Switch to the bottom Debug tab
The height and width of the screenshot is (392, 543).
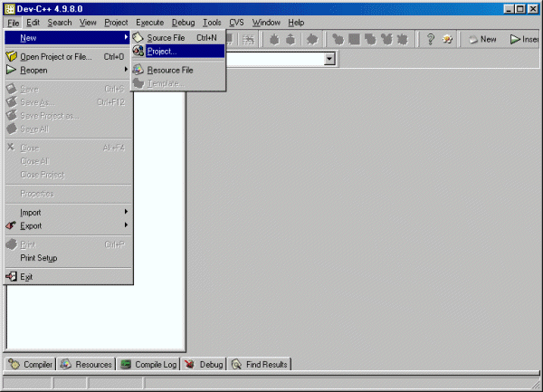[204, 364]
